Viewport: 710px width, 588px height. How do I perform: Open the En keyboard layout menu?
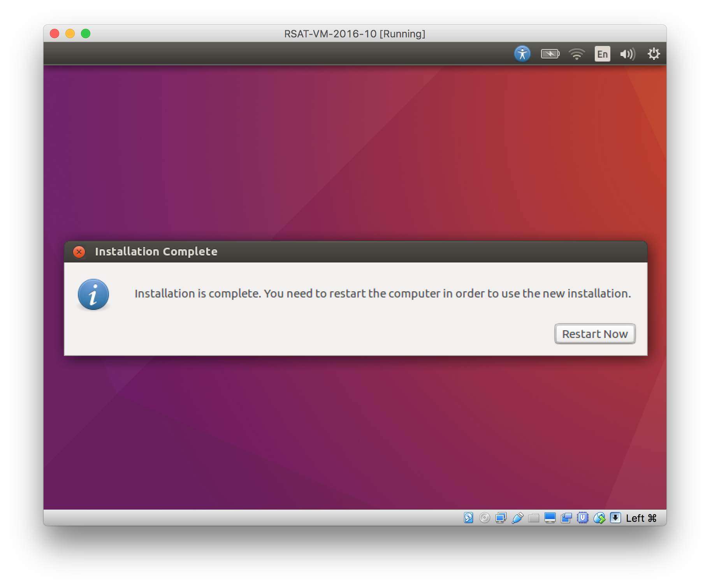click(602, 54)
